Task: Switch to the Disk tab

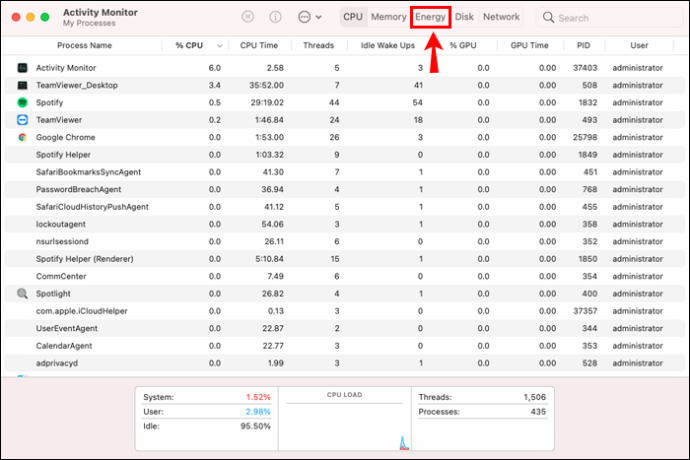Action: tap(464, 17)
